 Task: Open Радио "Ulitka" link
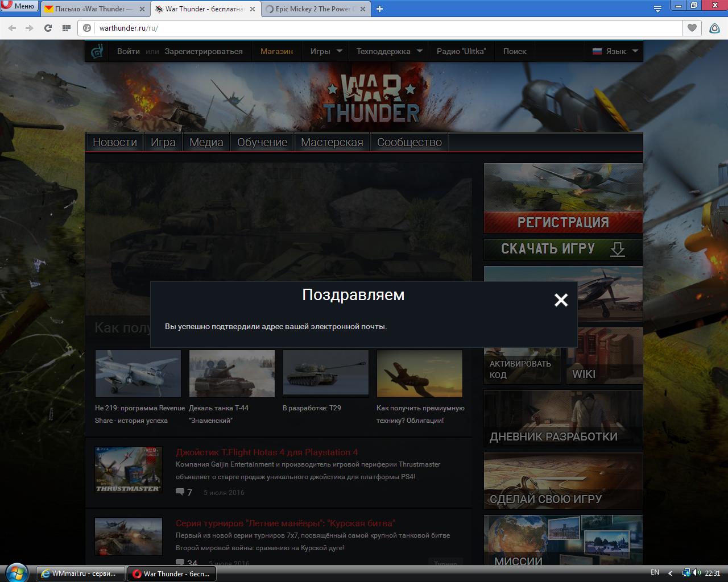click(461, 51)
